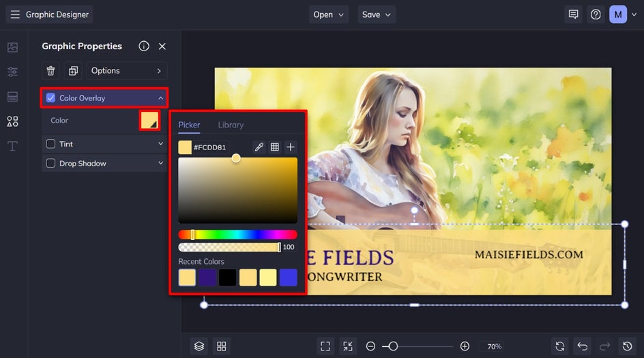
Task: Switch to the Library tab
Action: click(231, 125)
